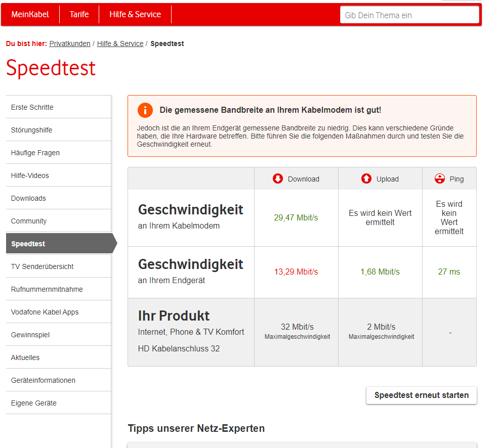Open the Hilfe & Service menu
499x448 pixels.
(135, 14)
